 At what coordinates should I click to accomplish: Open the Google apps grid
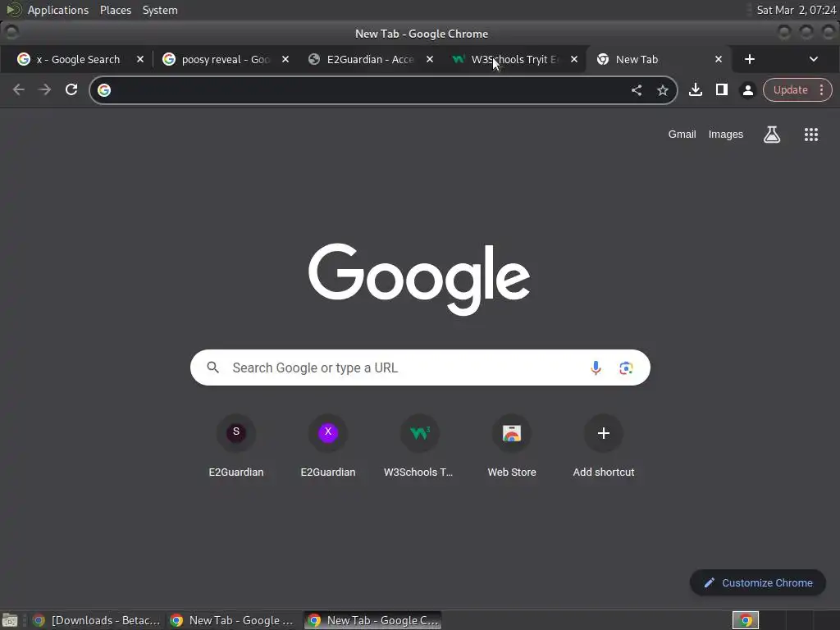click(x=811, y=135)
